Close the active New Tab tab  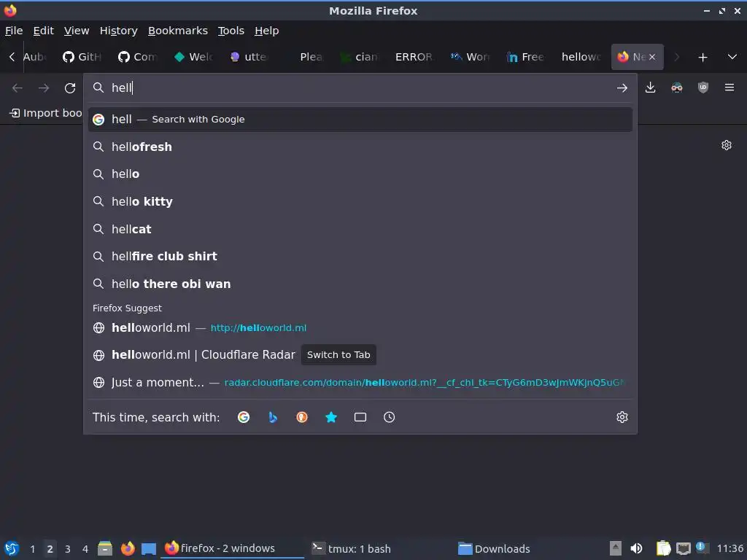652,57
